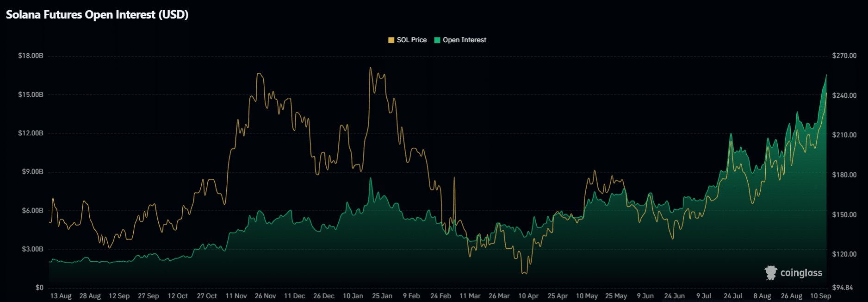
Task: Click the $18.00B left axis label
Action: pyautogui.click(x=31, y=56)
